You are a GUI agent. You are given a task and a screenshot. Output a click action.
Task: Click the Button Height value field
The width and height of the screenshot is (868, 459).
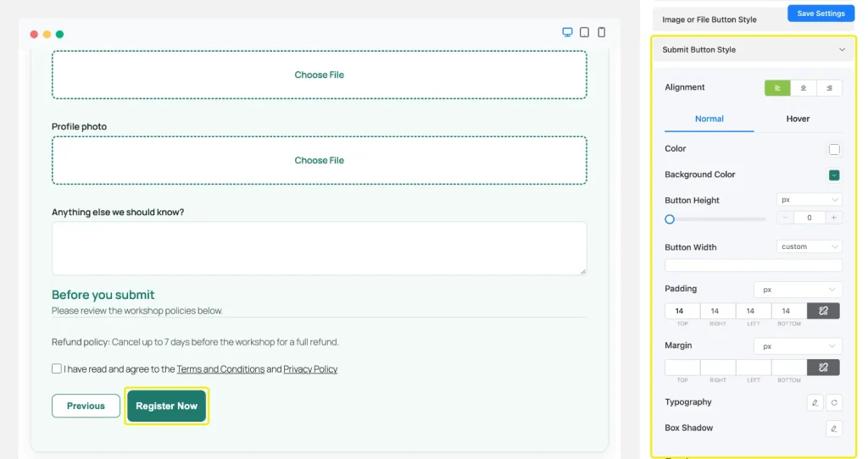810,218
